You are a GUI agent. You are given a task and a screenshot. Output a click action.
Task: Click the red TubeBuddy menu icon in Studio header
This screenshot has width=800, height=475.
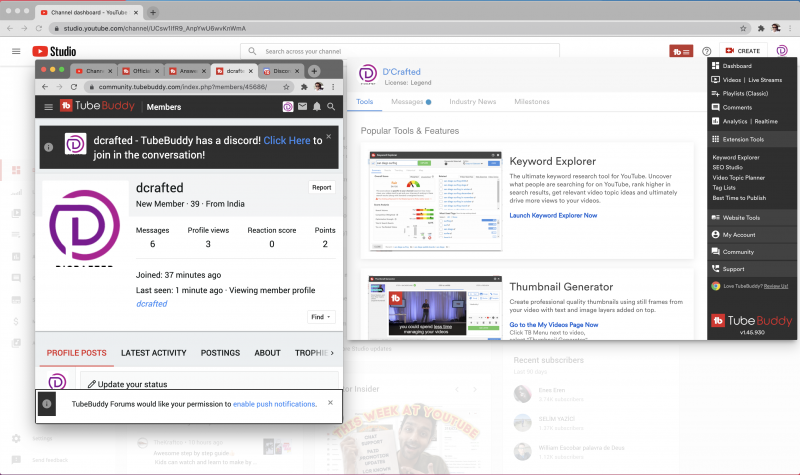[x=680, y=51]
